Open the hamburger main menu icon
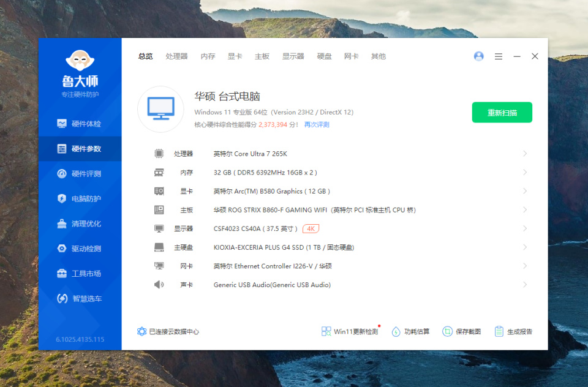Screen dimensions: 588x387 pos(499,56)
